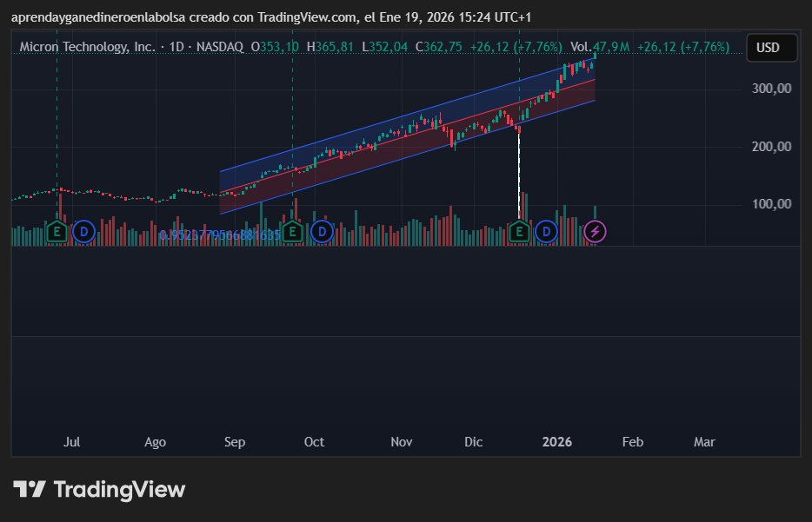Click the Mar label on time axis

(x=704, y=442)
